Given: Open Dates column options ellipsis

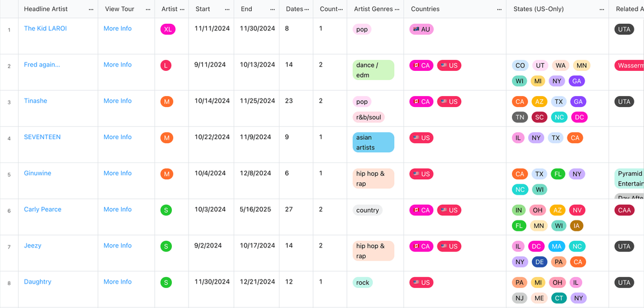Looking at the screenshot, I should [x=307, y=9].
